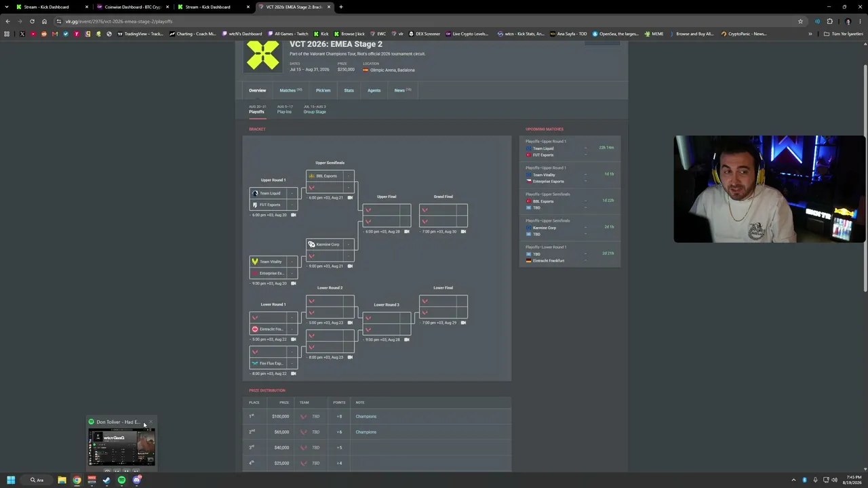Click the first-place Champions note link
This screenshot has height=488, width=868.
point(366,416)
